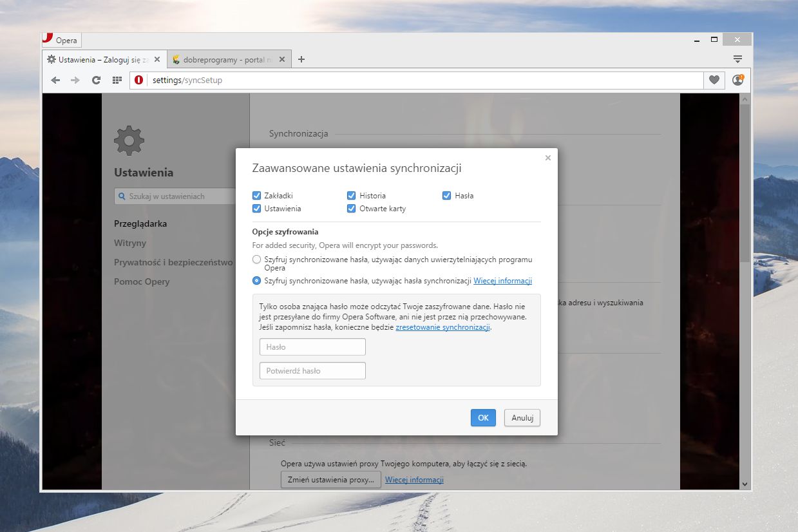Select encryption using Opera credentials radio
Image resolution: width=798 pixels, height=532 pixels.
click(257, 260)
